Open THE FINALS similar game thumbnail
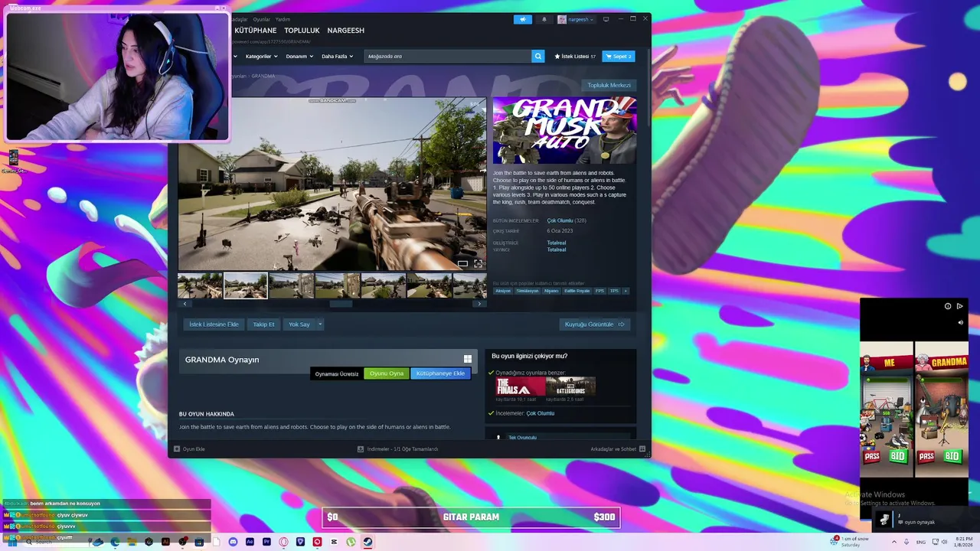 [x=520, y=386]
